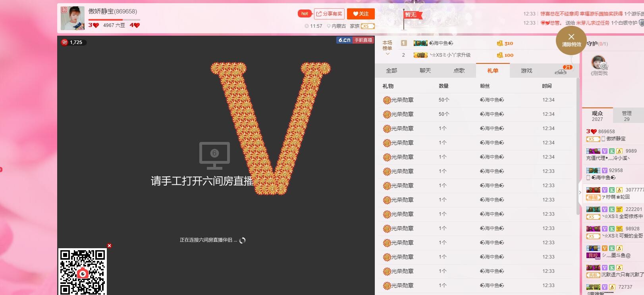Click the monitor placeholder icon in player
Viewport: 644px width, 295px height.
click(x=214, y=155)
